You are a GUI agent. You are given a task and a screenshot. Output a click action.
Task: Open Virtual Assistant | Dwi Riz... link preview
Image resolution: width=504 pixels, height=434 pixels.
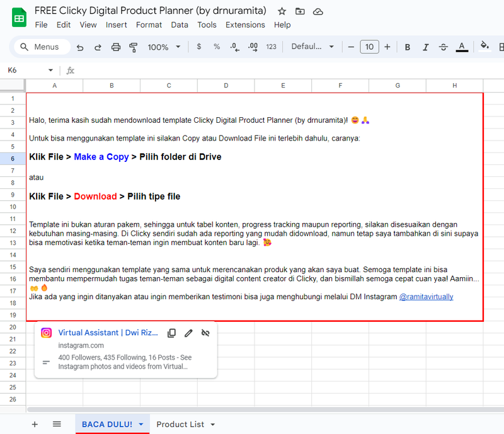coord(108,333)
